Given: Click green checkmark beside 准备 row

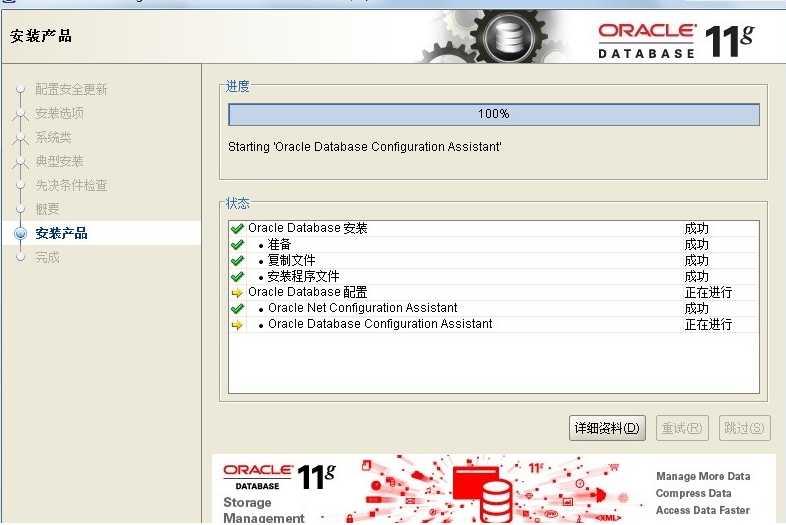Looking at the screenshot, I should pyautogui.click(x=237, y=245).
